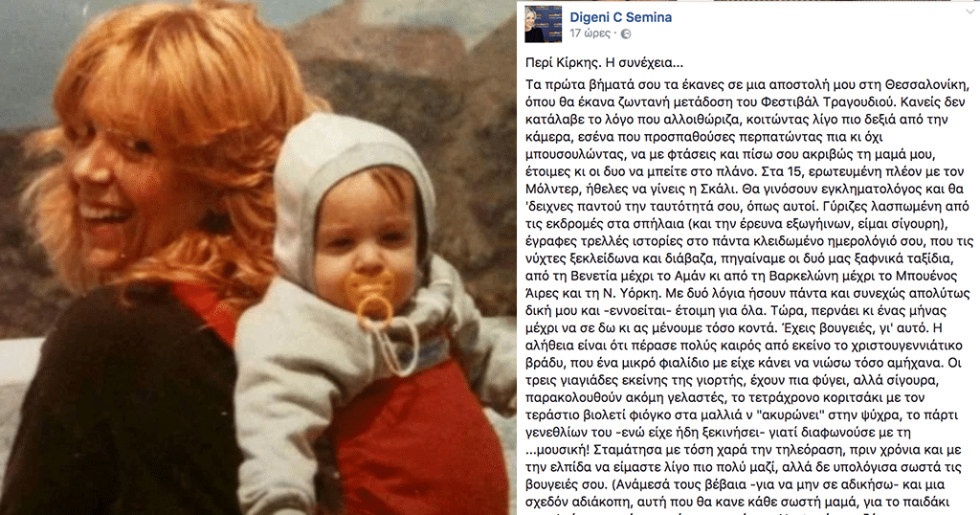Click the '17 ώρες' post timestamp

(x=590, y=34)
